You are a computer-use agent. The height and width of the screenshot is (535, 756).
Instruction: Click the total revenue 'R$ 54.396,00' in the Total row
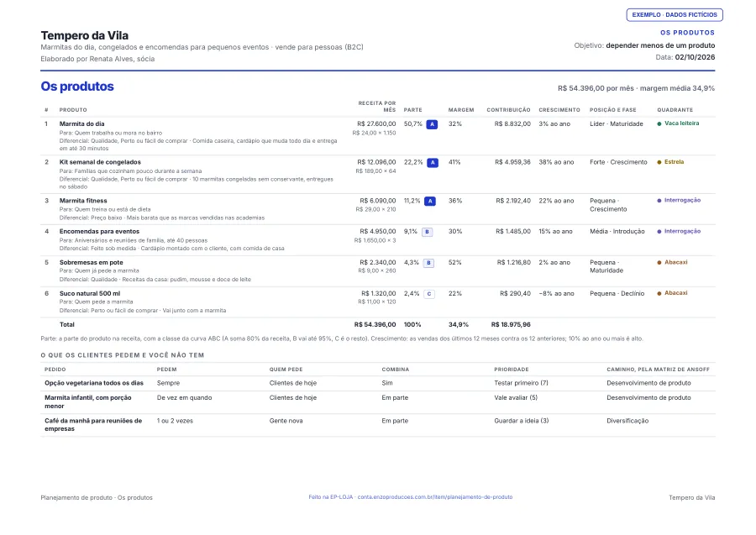point(375,325)
